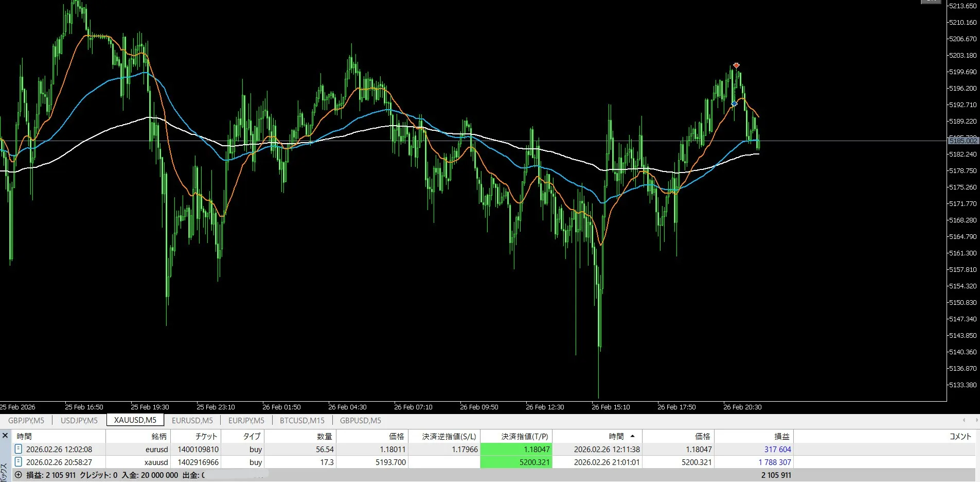Click the red sell arrow marker on chart

pos(736,65)
